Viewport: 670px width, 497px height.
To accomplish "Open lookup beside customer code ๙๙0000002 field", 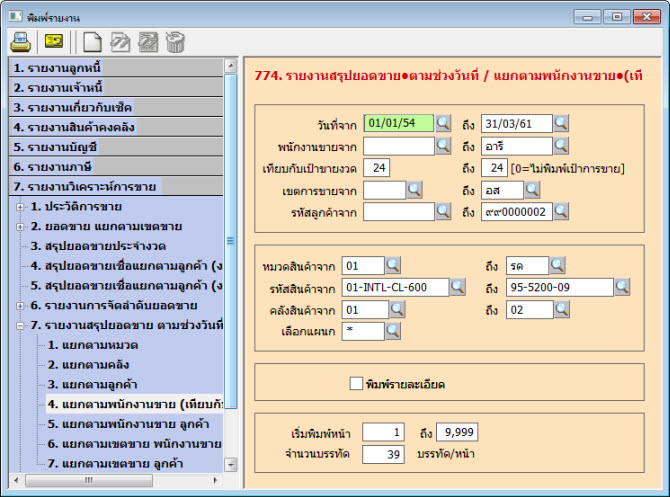I will coord(561,212).
